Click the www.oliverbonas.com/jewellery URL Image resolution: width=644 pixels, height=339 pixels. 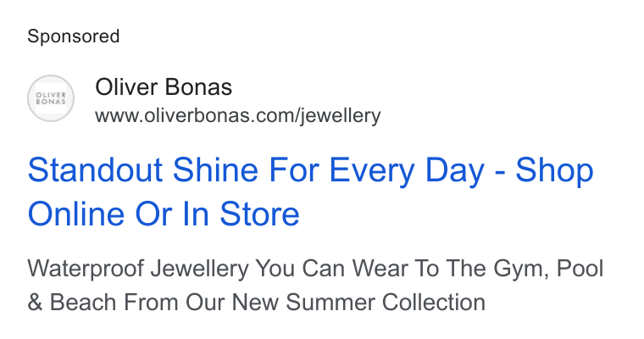point(238,115)
